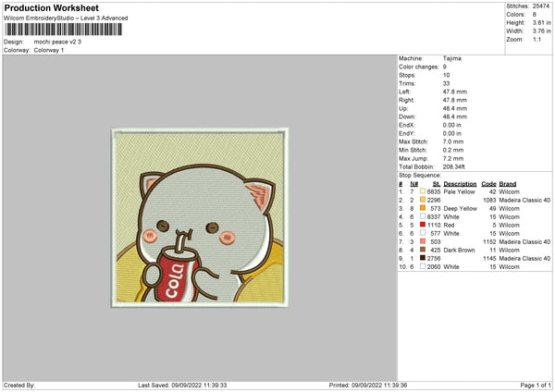Click the 'Created By:' footer label
This screenshot has width=555, height=392.
(19, 385)
